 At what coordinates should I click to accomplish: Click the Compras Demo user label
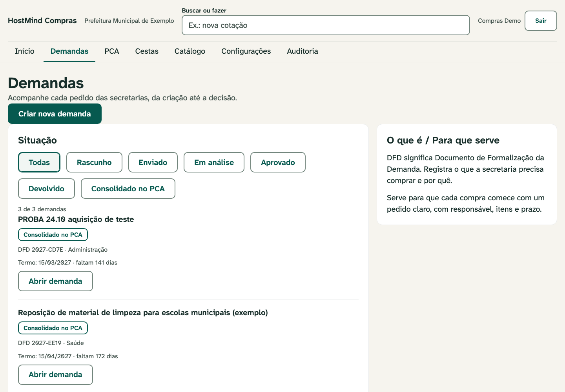click(x=499, y=21)
